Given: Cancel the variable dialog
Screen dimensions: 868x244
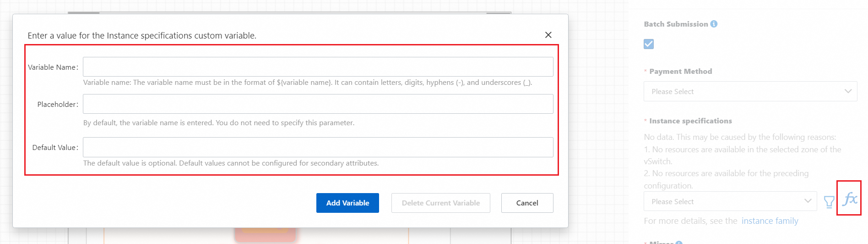Looking at the screenshot, I should [x=527, y=203].
